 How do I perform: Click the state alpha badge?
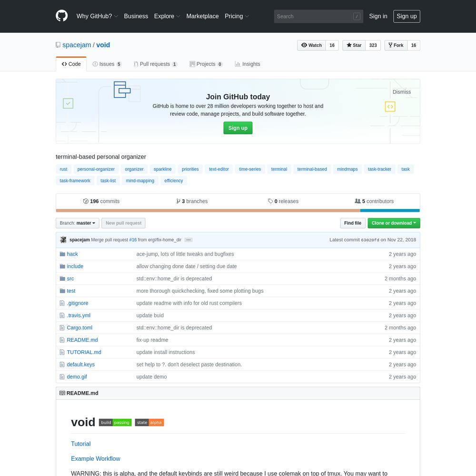tap(149, 423)
